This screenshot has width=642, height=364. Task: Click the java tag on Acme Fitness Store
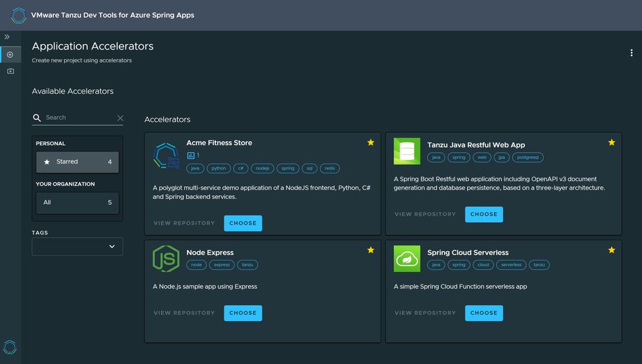click(195, 168)
